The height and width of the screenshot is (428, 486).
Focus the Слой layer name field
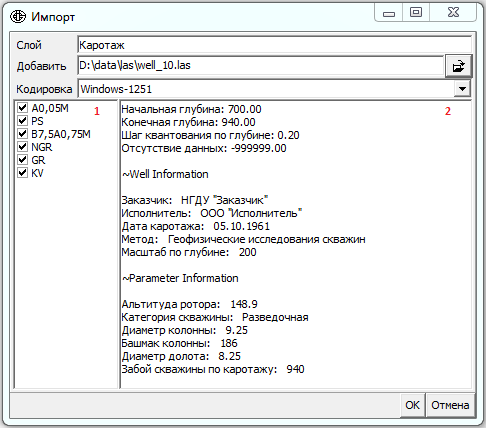click(x=274, y=45)
